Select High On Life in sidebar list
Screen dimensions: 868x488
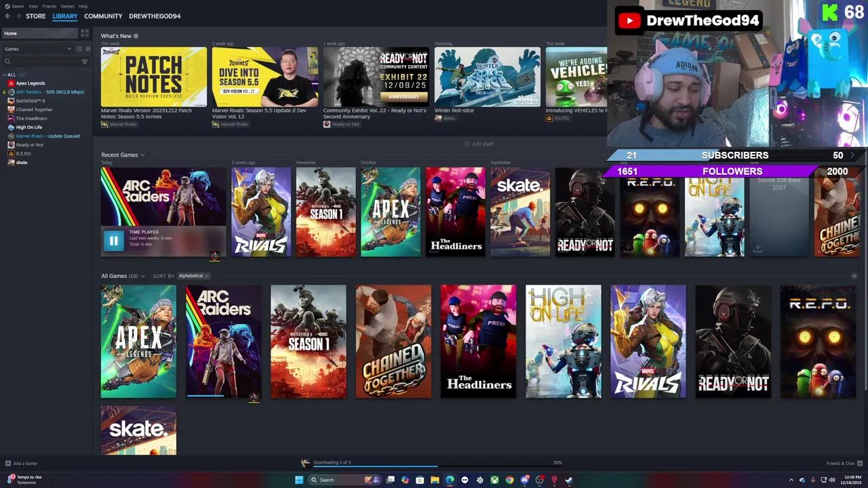(x=29, y=127)
